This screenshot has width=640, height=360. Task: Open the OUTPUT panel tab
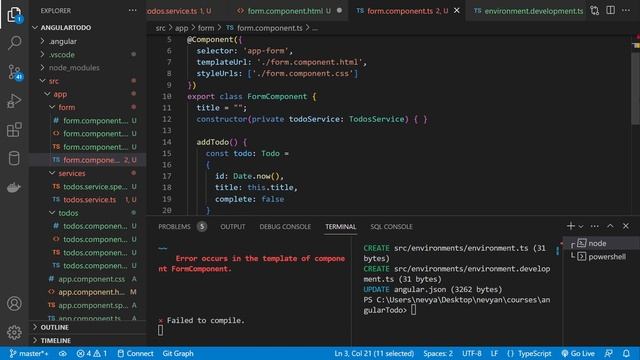pos(233,227)
